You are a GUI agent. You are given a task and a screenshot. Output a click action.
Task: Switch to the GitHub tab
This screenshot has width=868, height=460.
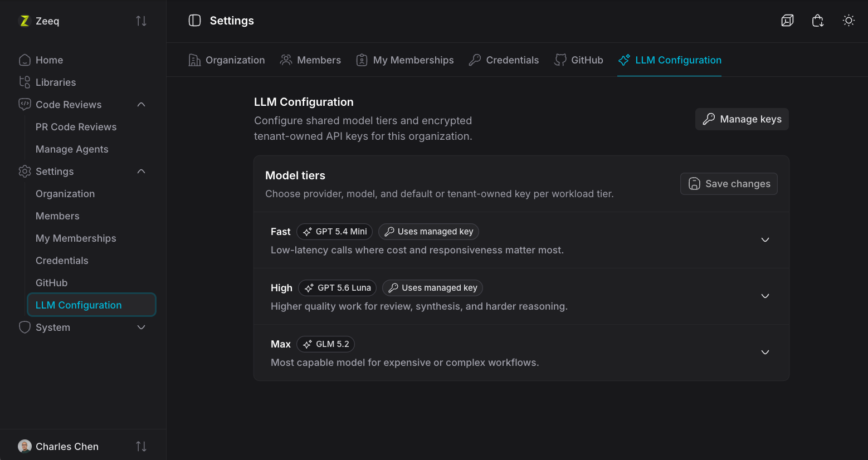click(579, 60)
